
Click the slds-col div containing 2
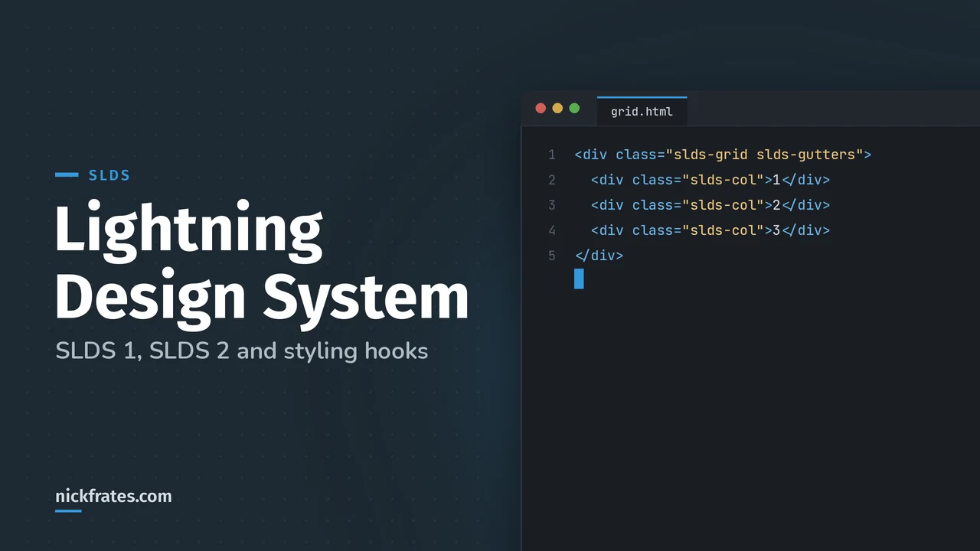click(x=710, y=205)
